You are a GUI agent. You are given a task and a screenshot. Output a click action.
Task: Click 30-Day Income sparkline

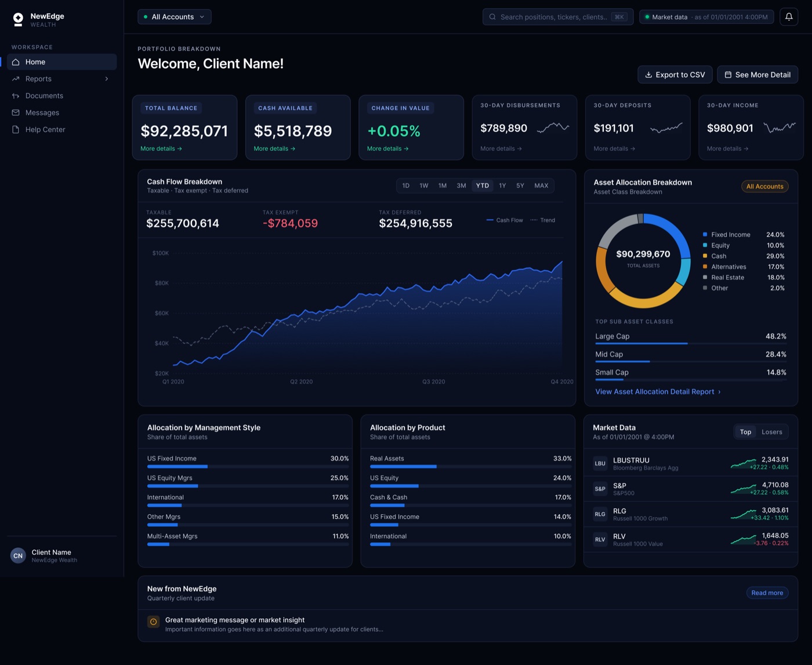780,128
